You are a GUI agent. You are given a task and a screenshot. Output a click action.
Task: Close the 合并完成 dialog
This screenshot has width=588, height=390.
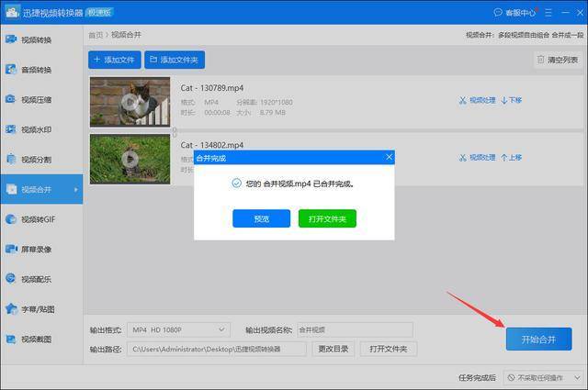(389, 157)
